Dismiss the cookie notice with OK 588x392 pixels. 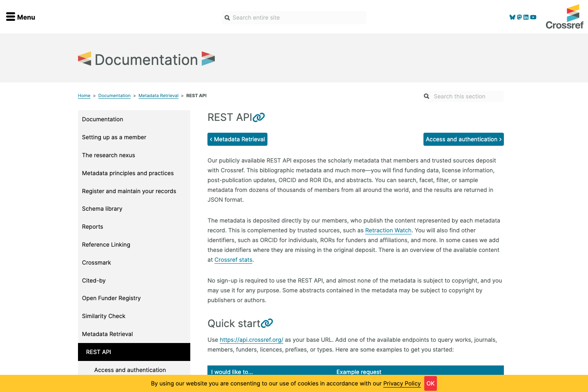(430, 383)
